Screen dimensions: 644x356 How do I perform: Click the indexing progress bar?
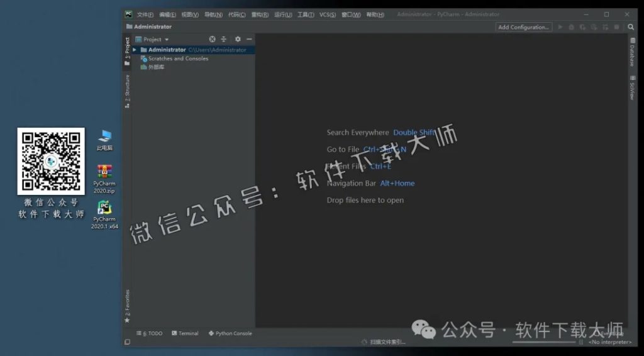pyautogui.click(x=544, y=342)
